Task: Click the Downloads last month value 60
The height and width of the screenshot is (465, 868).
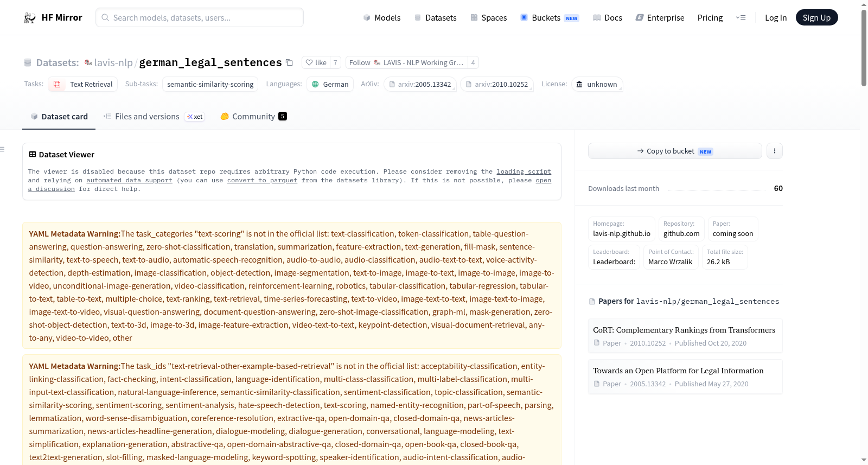Action: tap(778, 188)
